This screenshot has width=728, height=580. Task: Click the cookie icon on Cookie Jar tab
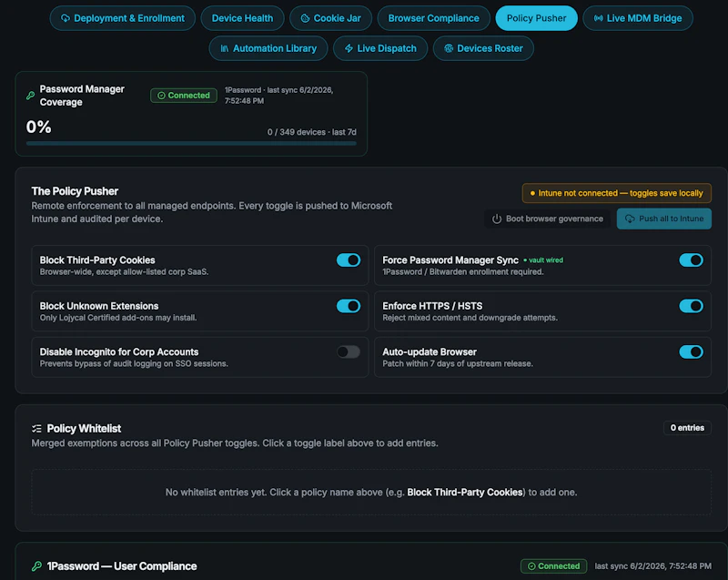[305, 18]
